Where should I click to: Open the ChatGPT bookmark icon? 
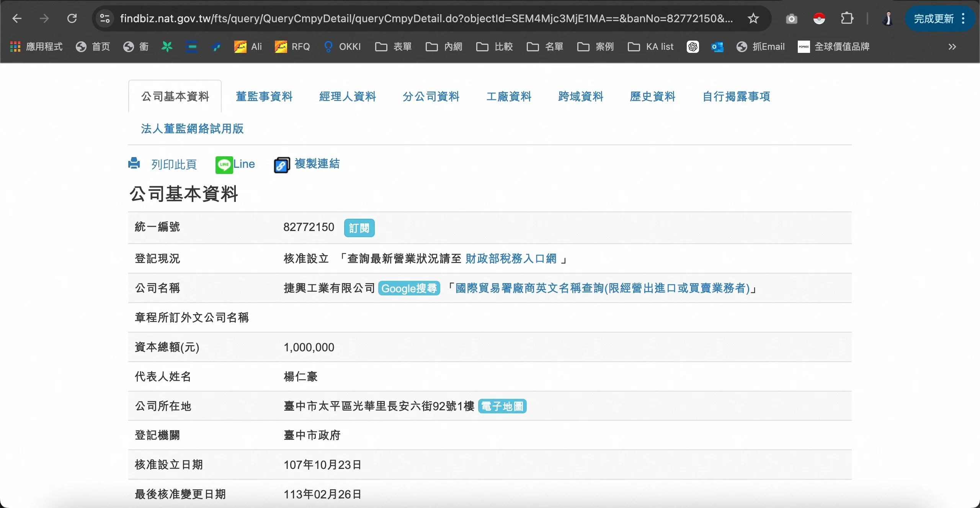[x=693, y=47]
